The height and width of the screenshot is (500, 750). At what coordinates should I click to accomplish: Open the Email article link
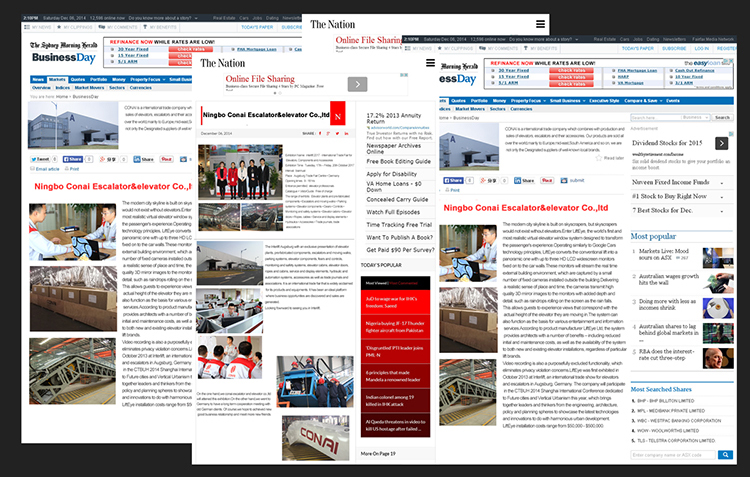coord(44,169)
